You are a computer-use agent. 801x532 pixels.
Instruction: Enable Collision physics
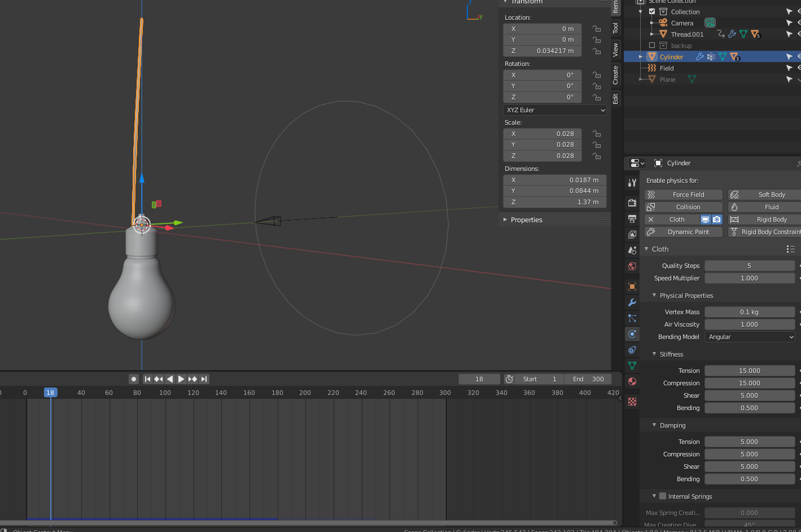click(x=684, y=207)
